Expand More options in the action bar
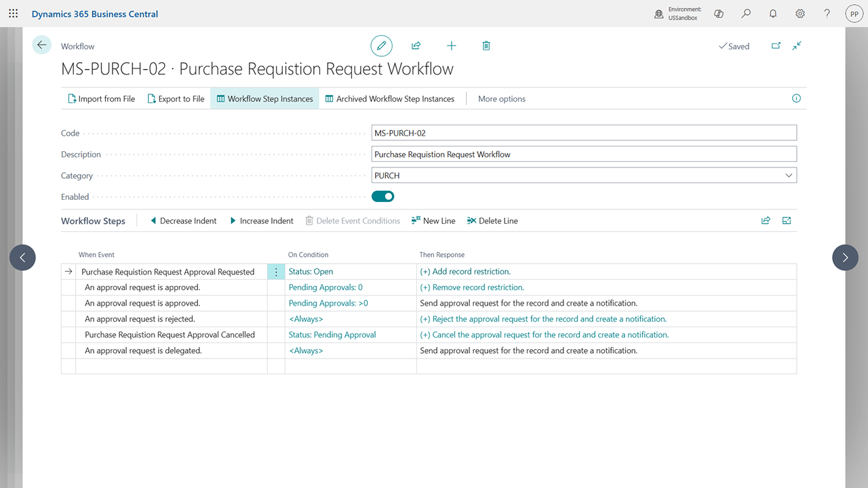This screenshot has width=868, height=488. [x=502, y=98]
